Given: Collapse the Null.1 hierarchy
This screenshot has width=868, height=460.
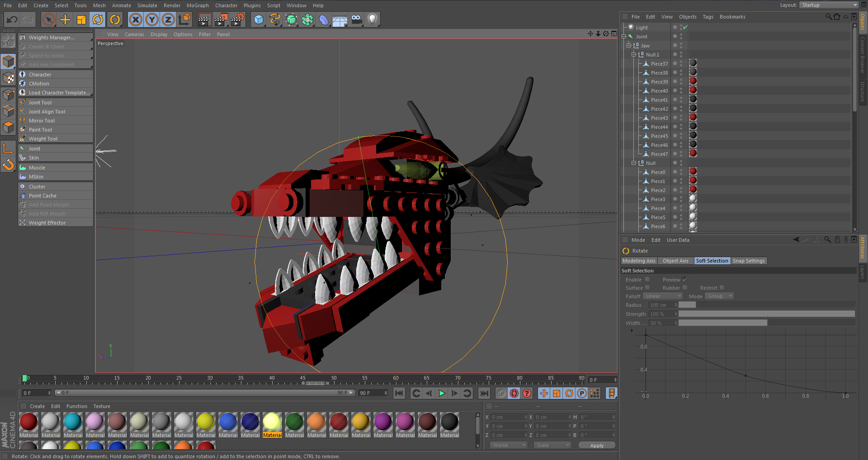Looking at the screenshot, I should (x=634, y=54).
